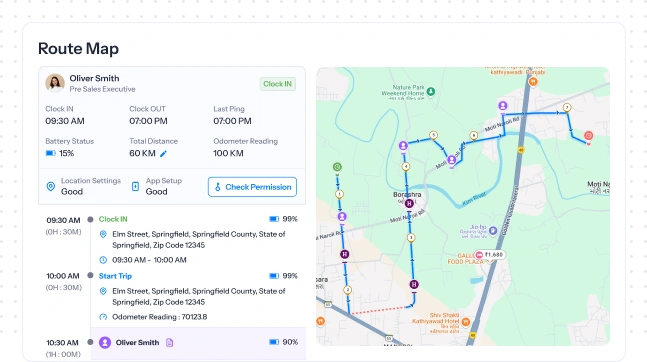Click battery icon showing 90%
Image resolution: width=647 pixels, height=362 pixels.
pyautogui.click(x=274, y=342)
